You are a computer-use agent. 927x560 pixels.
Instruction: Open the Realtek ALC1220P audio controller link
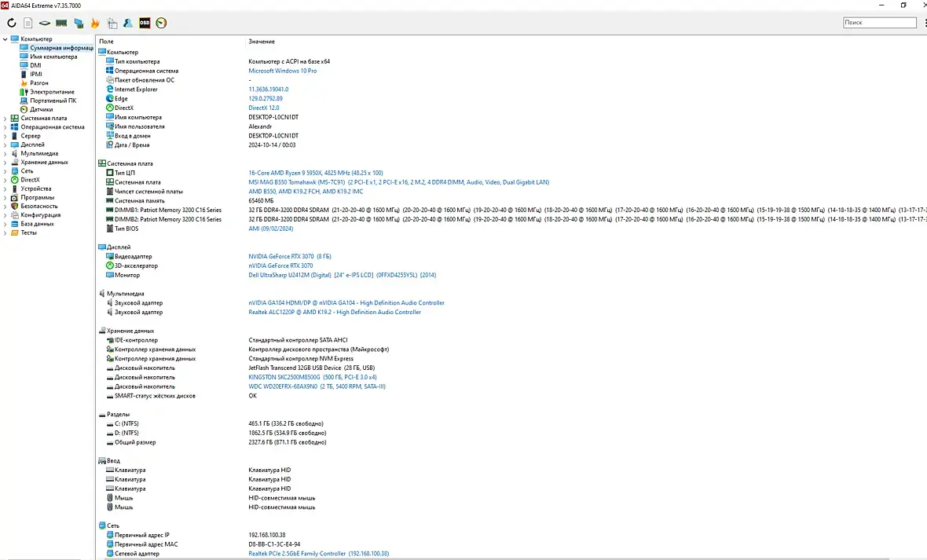335,313
